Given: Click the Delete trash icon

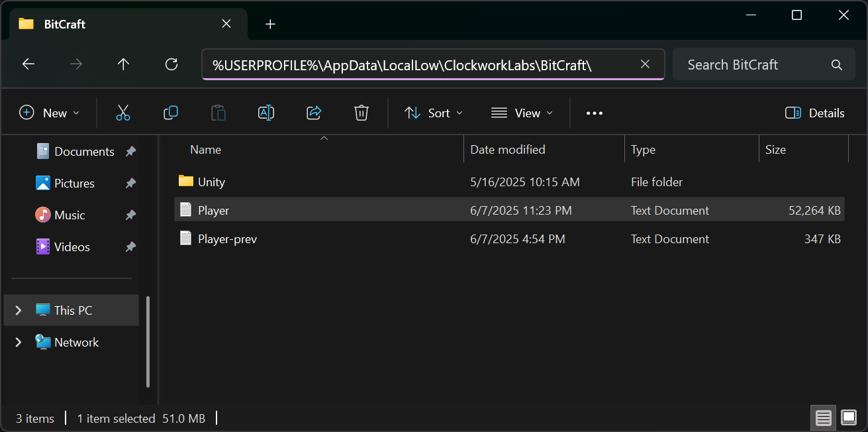Looking at the screenshot, I should point(361,113).
